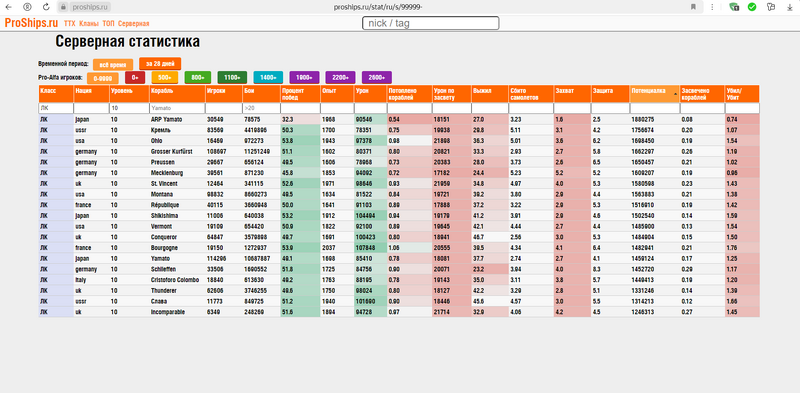This screenshot has height=393, width=800.
Task: Click ship name Incomparable
Action: [167, 312]
